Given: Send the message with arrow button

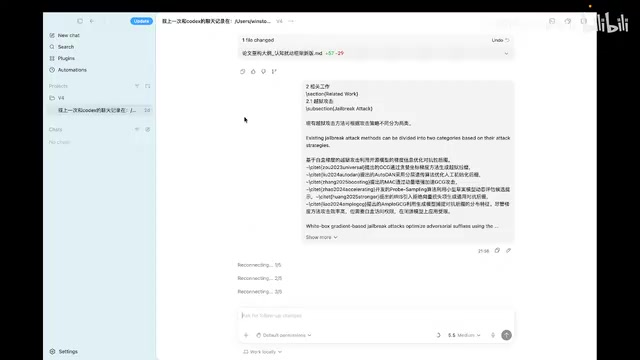Looking at the screenshot, I should (x=507, y=335).
